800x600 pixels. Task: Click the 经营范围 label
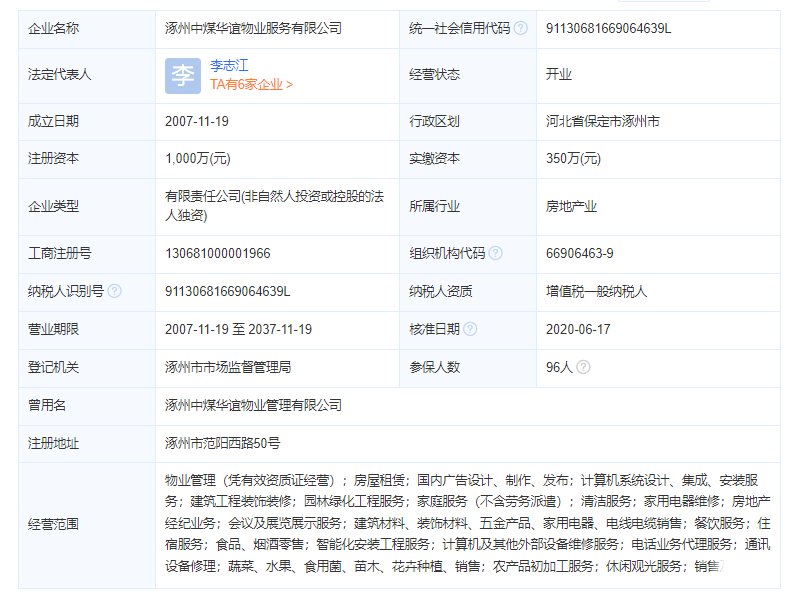point(54,524)
